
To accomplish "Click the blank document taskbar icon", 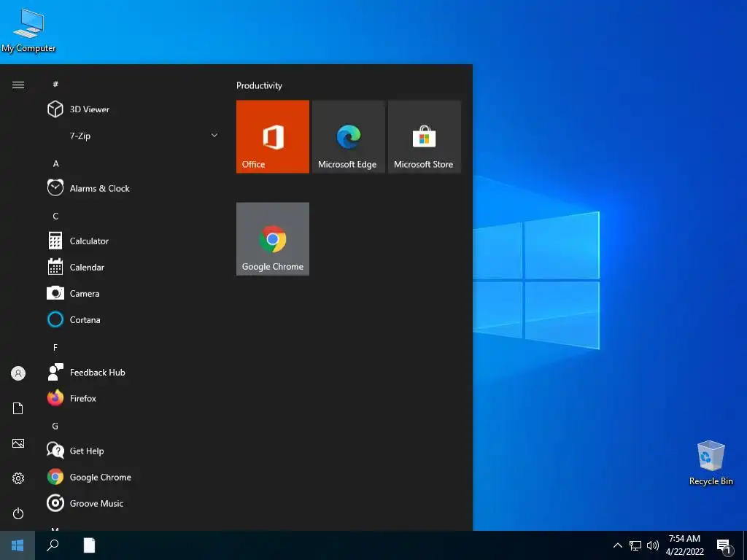I will [x=89, y=545].
